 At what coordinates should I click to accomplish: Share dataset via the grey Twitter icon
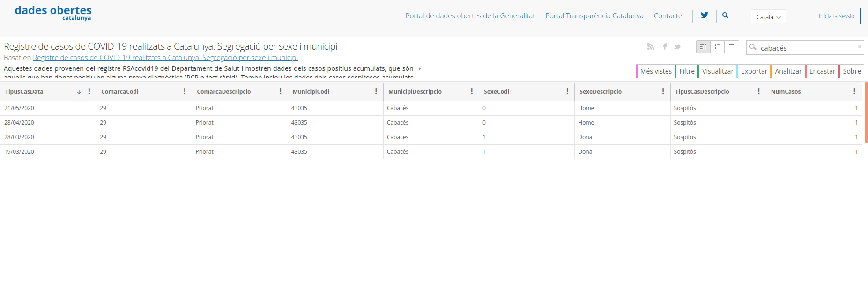click(677, 46)
